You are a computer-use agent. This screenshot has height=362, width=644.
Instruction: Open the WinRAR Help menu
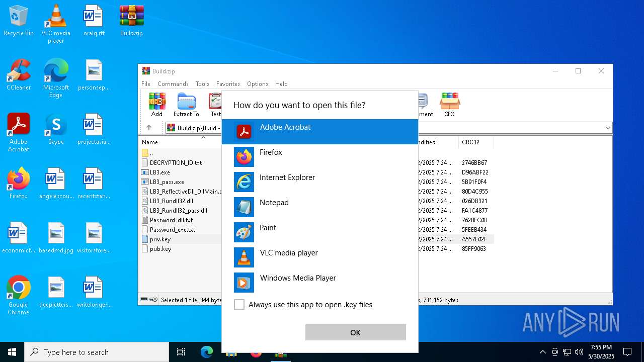coord(281,84)
